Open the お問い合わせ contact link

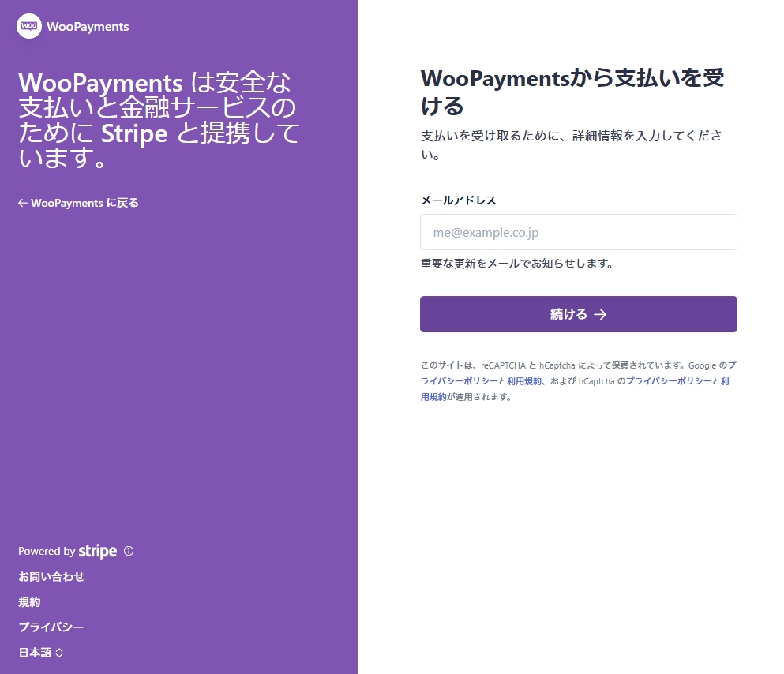[x=51, y=576]
